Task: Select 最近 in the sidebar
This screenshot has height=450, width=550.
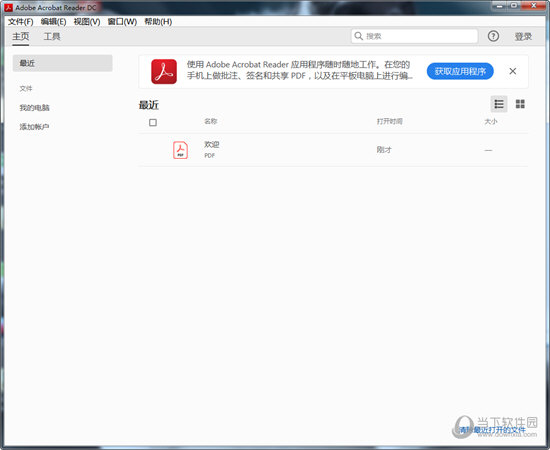Action: coord(62,63)
